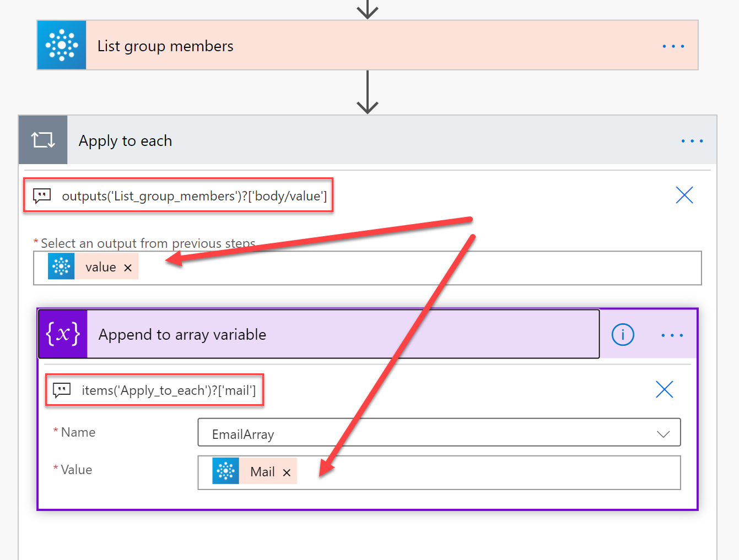This screenshot has height=560, width=739.
Task: Click the Append to array variable icon
Action: 63,334
